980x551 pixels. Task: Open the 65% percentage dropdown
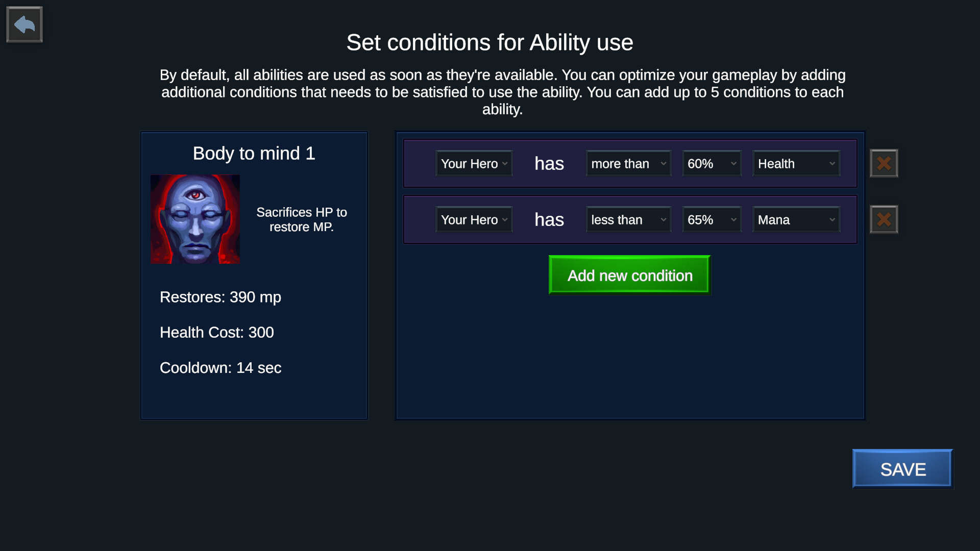(x=712, y=220)
